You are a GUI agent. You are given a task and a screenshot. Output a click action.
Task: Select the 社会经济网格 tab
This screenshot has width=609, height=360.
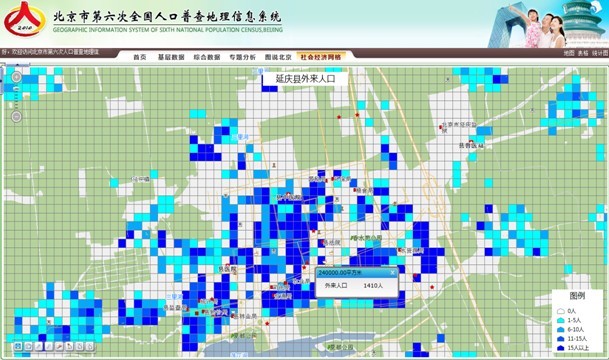pyautogui.click(x=321, y=57)
